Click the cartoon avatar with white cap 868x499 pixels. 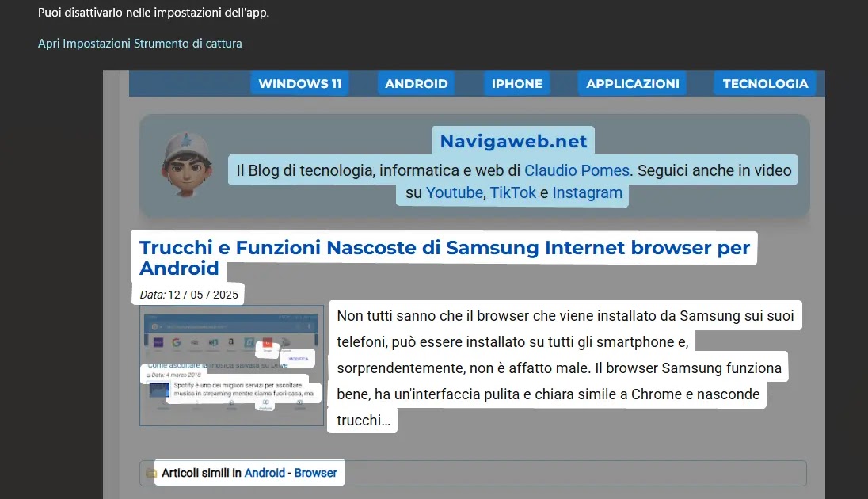point(187,165)
